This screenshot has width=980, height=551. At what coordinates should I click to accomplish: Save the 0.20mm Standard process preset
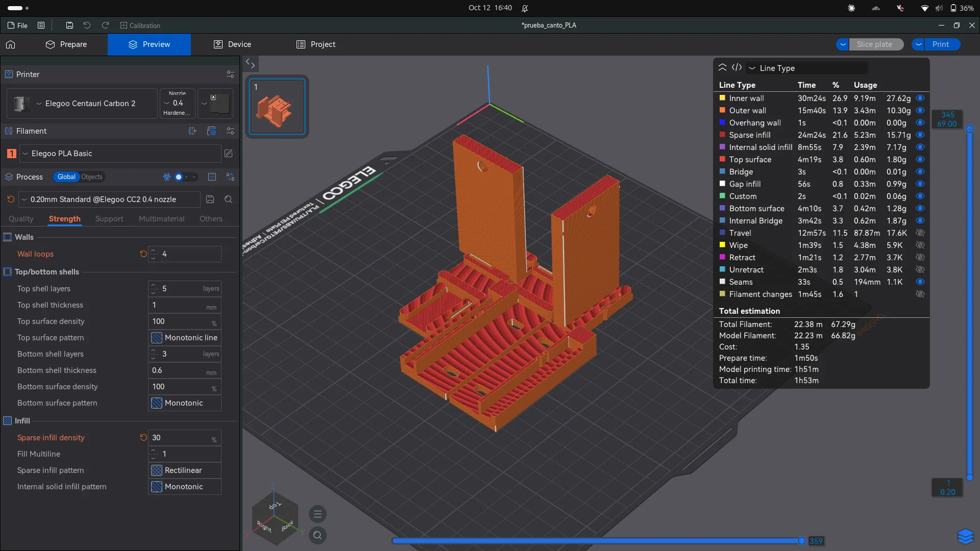[210, 199]
